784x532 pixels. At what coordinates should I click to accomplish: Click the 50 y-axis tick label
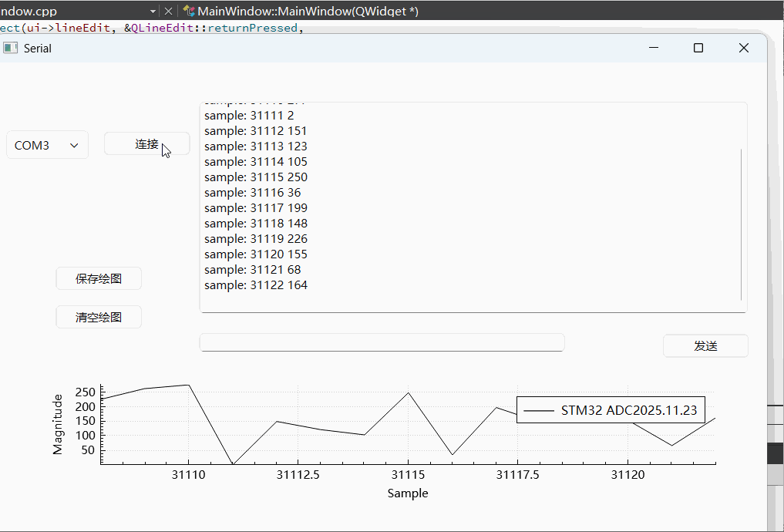tap(88, 450)
